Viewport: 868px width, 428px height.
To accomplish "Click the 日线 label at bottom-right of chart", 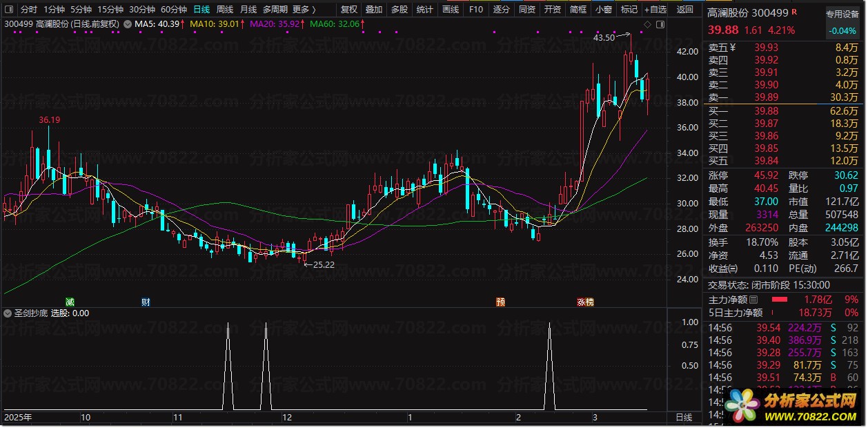I will coord(684,418).
